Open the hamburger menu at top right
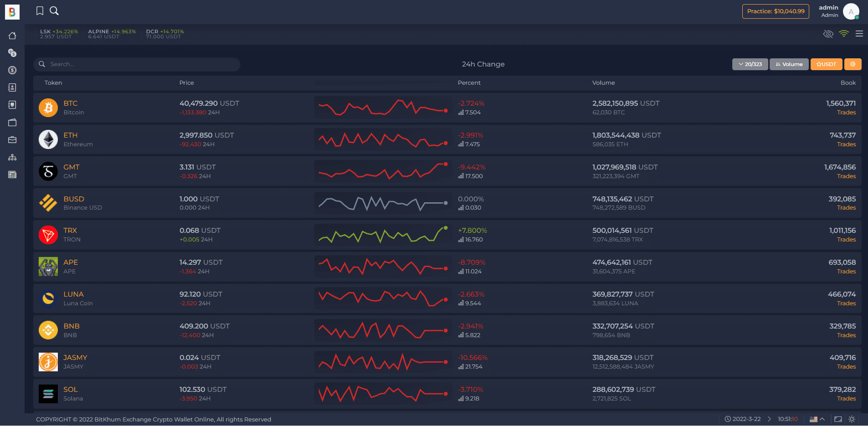The width and height of the screenshot is (868, 426). coord(859,34)
